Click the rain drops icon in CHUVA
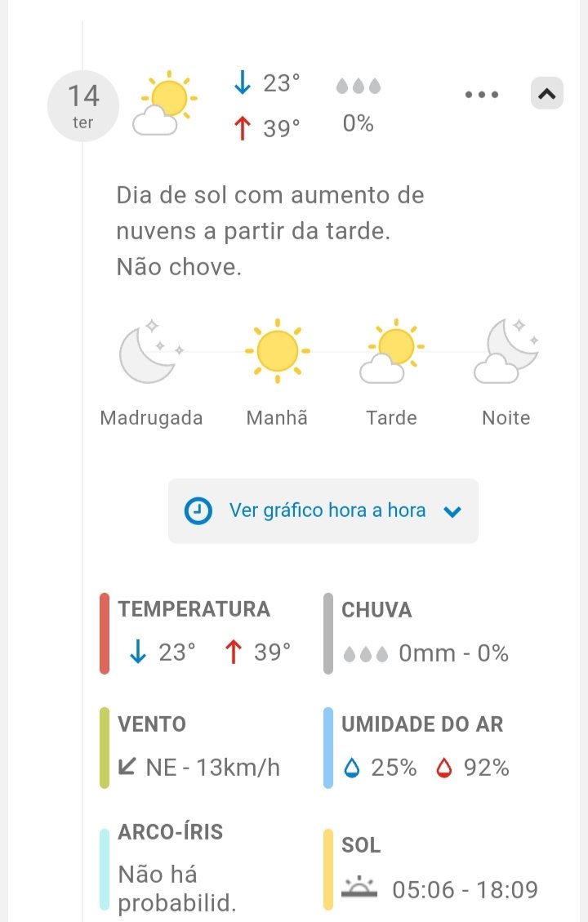Image resolution: width=588 pixels, height=922 pixels. (365, 653)
